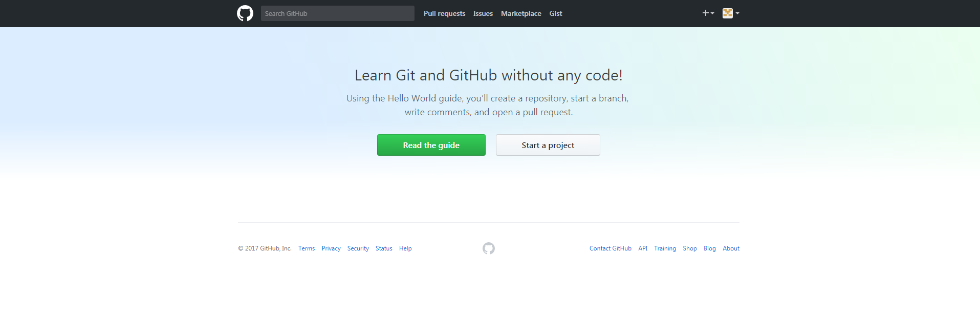Open the Help footer link
This screenshot has height=336, width=980.
(405, 248)
